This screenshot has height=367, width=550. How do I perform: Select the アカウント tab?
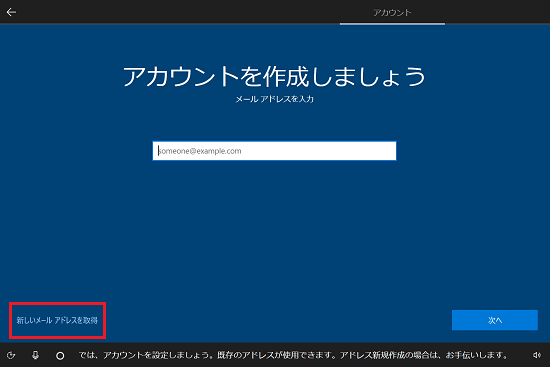(x=392, y=13)
